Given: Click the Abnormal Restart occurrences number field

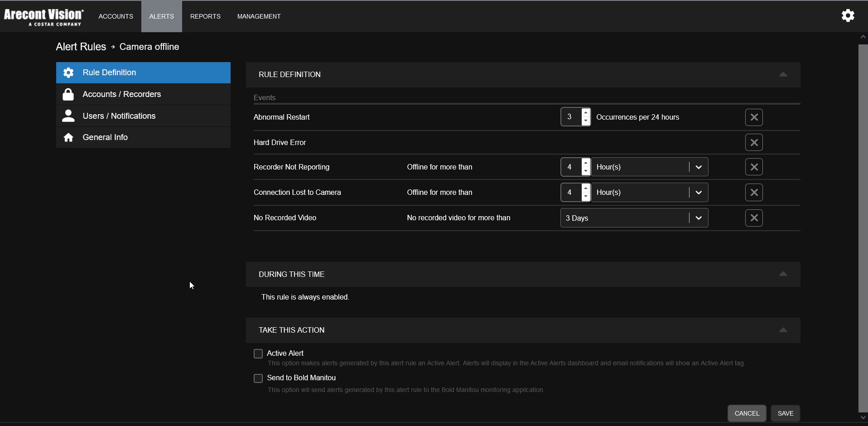Looking at the screenshot, I should [571, 117].
